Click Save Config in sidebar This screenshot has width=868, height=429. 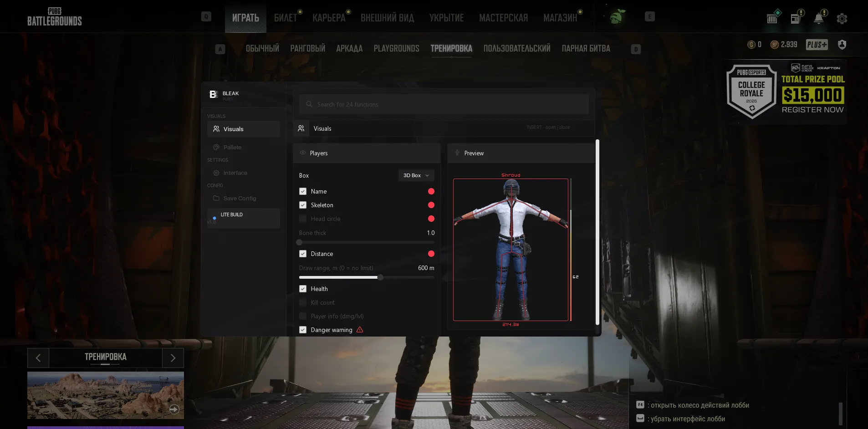pos(244,198)
